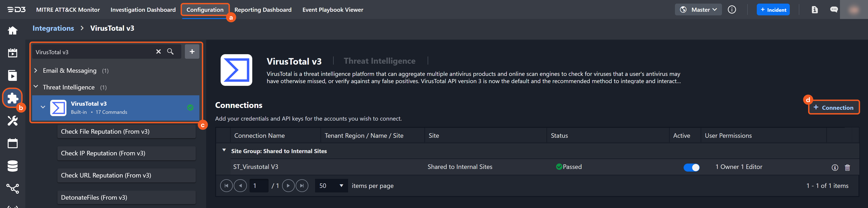Switch to the Reporting Dashboard tab

[263, 9]
